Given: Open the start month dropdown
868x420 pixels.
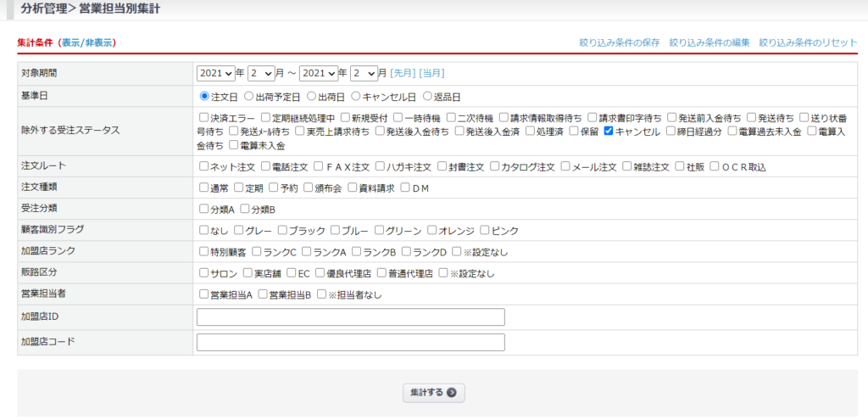Looking at the screenshot, I should tap(260, 73).
